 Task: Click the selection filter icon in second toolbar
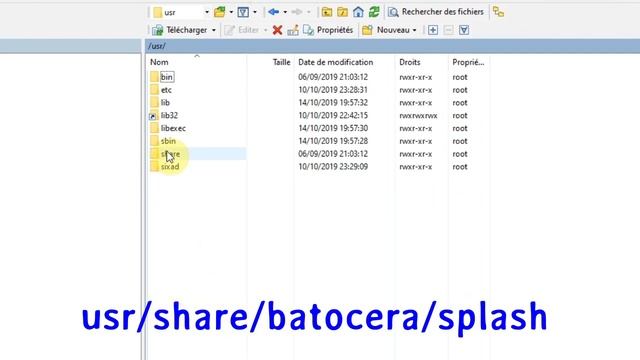(x=464, y=30)
